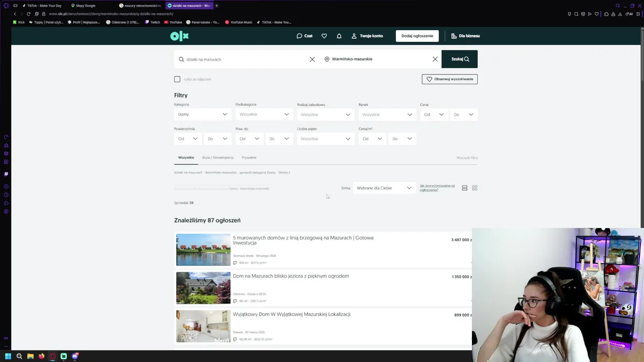This screenshot has width=644, height=362.
Task: Tick the 'tylko ze zdjęciem' checkbox
Action: point(177,79)
